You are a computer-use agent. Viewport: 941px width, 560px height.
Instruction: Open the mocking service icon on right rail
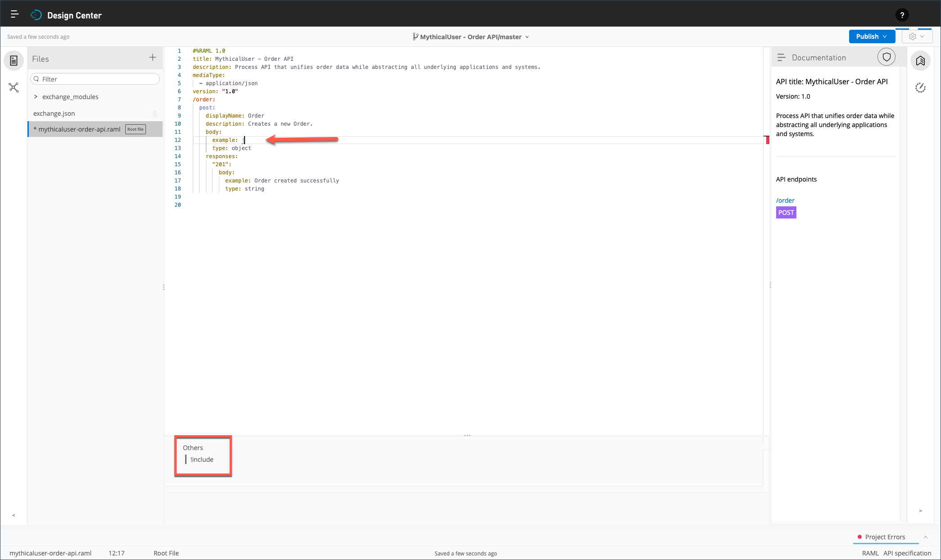(920, 88)
